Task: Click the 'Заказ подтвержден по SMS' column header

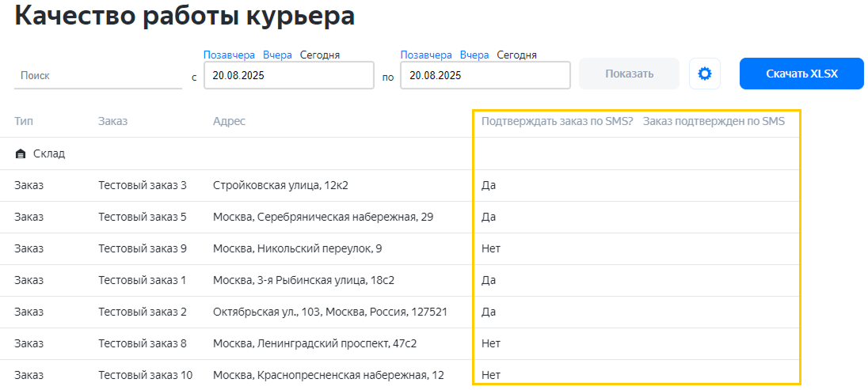Action: [713, 121]
